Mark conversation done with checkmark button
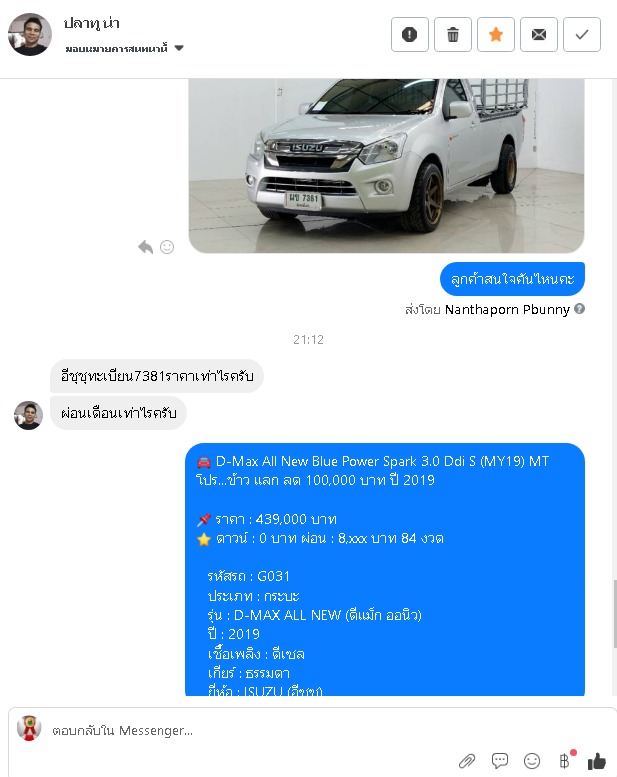Viewport: 617px width, 777px height. 582,35
